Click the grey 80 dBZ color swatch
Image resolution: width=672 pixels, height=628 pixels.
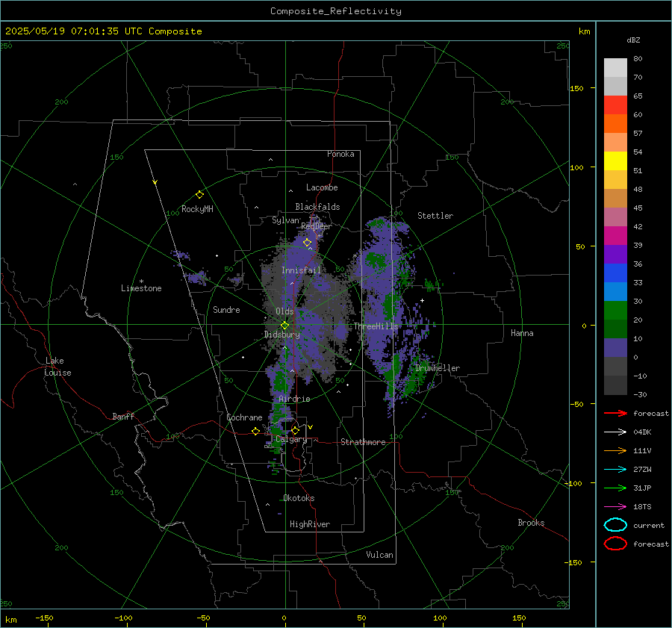click(x=615, y=68)
